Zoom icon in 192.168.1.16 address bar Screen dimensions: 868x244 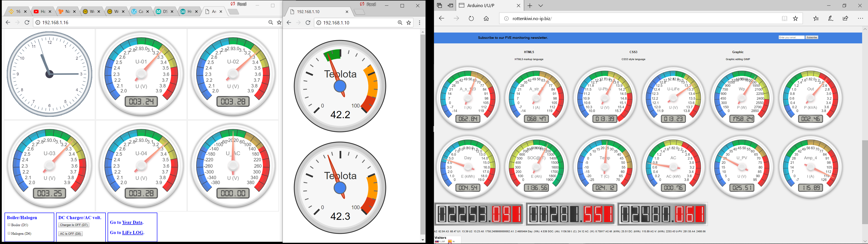pos(271,23)
